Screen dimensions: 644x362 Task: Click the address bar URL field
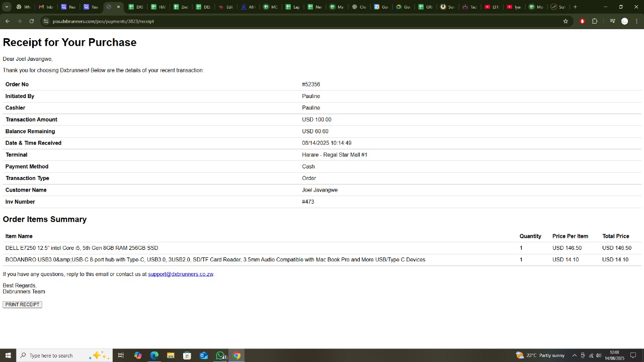point(302,21)
